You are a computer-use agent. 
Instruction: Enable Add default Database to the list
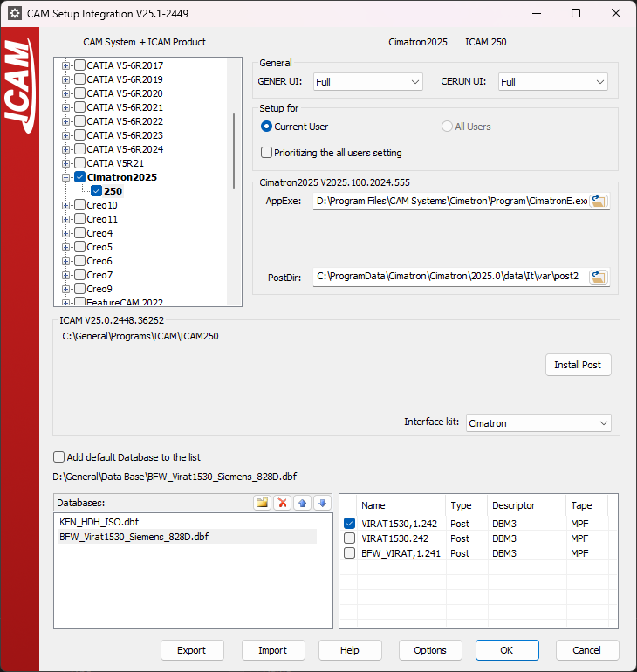pyautogui.click(x=58, y=456)
